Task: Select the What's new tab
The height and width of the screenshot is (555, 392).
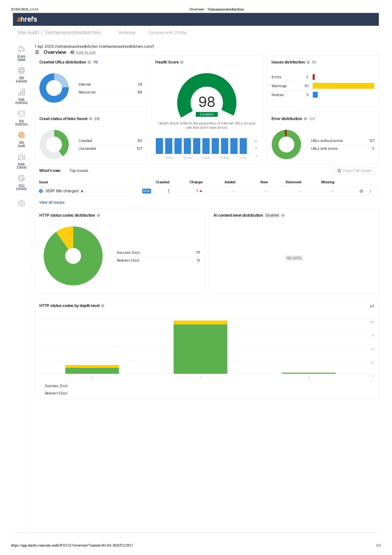Action: click(x=50, y=171)
